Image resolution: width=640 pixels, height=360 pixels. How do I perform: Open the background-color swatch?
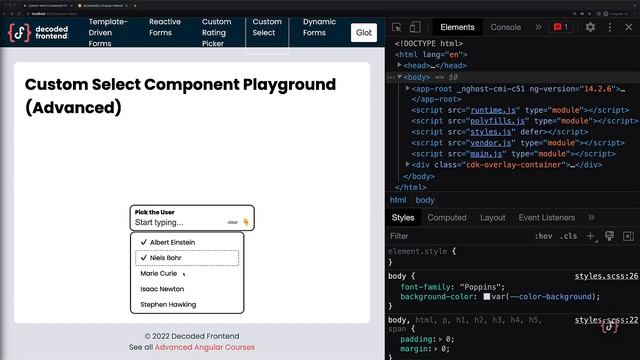(487, 297)
